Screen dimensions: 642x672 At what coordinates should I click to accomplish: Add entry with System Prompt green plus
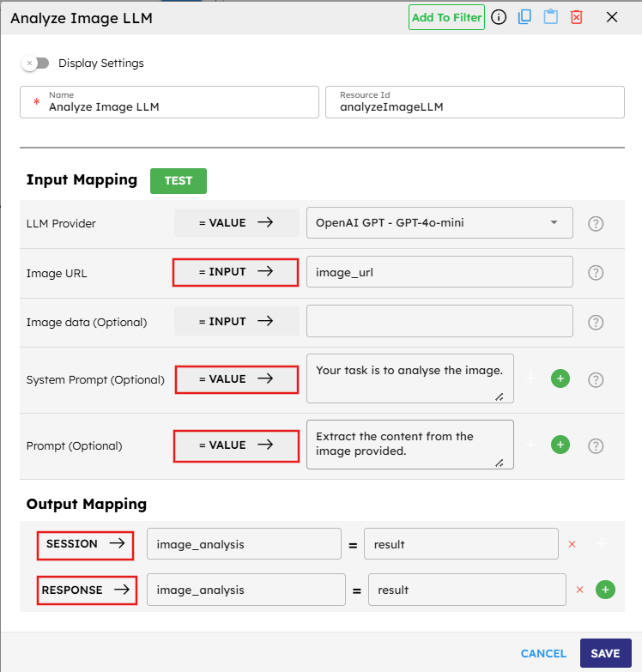560,378
